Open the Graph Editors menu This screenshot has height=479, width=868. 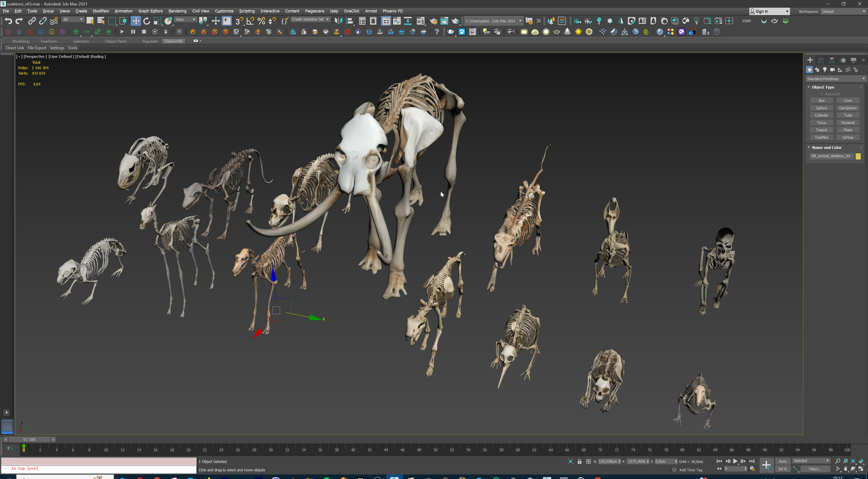pos(150,11)
